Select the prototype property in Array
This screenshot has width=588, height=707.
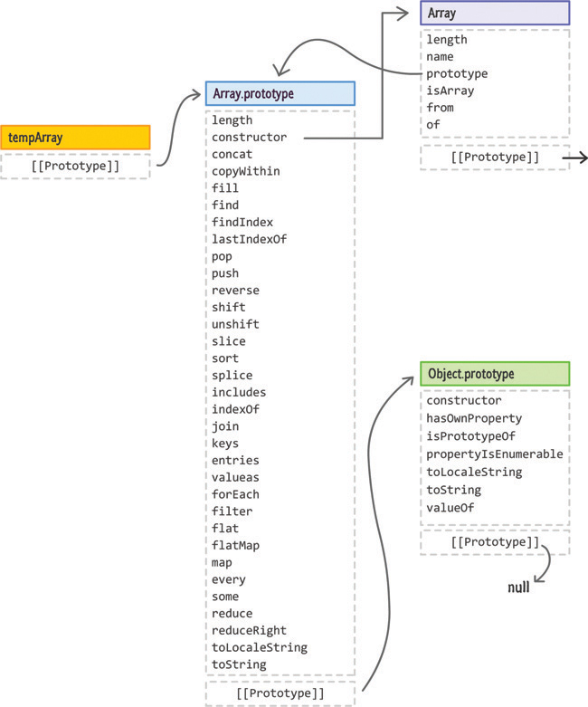[458, 74]
